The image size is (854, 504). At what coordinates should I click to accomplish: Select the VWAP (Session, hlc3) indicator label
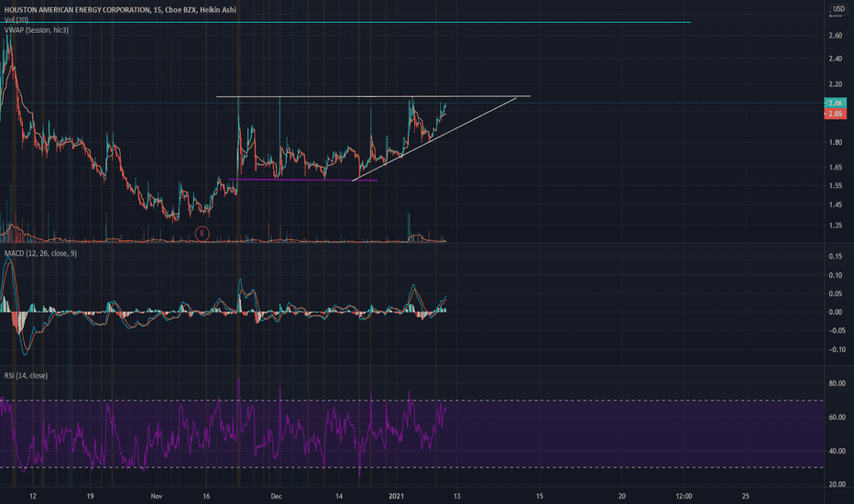pyautogui.click(x=37, y=30)
